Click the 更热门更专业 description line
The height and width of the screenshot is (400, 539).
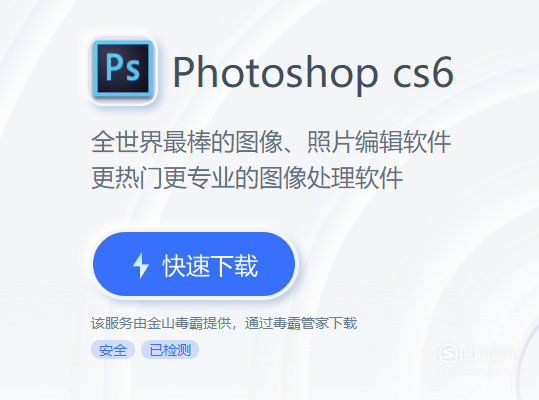(247, 178)
